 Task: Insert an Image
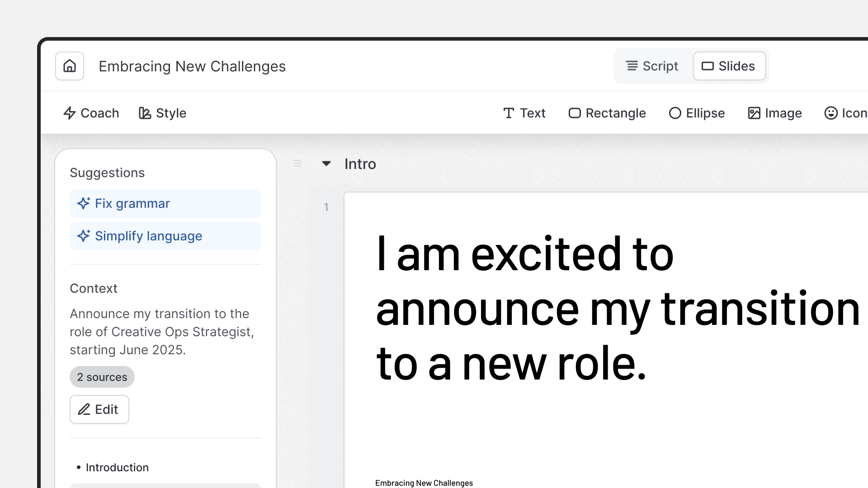pos(775,113)
